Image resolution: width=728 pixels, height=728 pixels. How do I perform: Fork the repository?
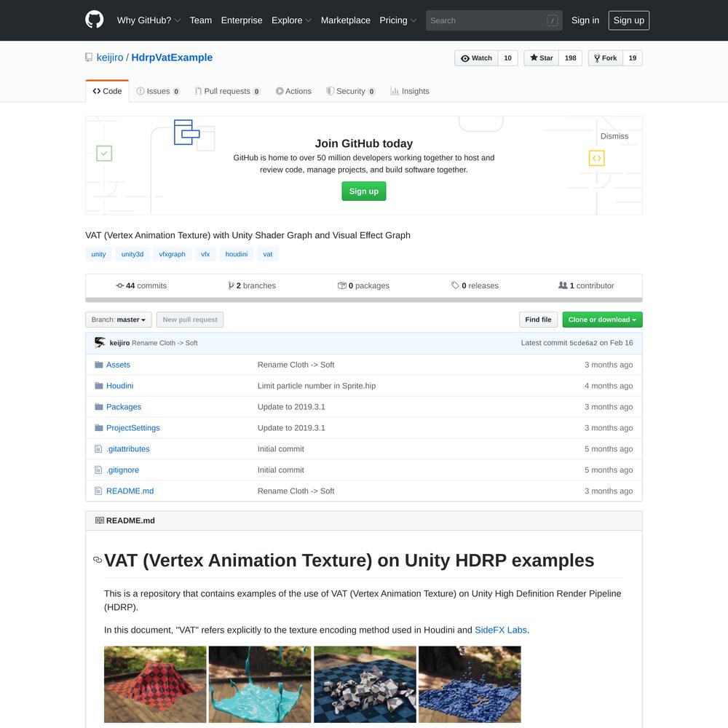(x=606, y=58)
